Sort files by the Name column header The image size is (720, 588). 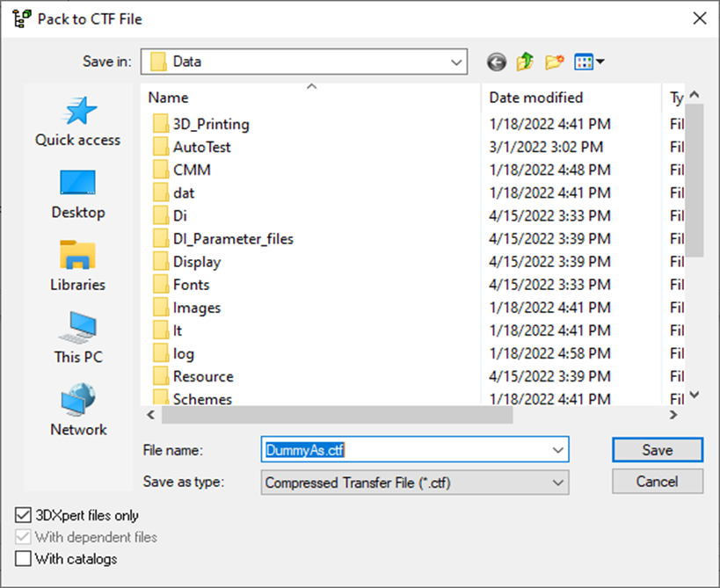point(167,97)
